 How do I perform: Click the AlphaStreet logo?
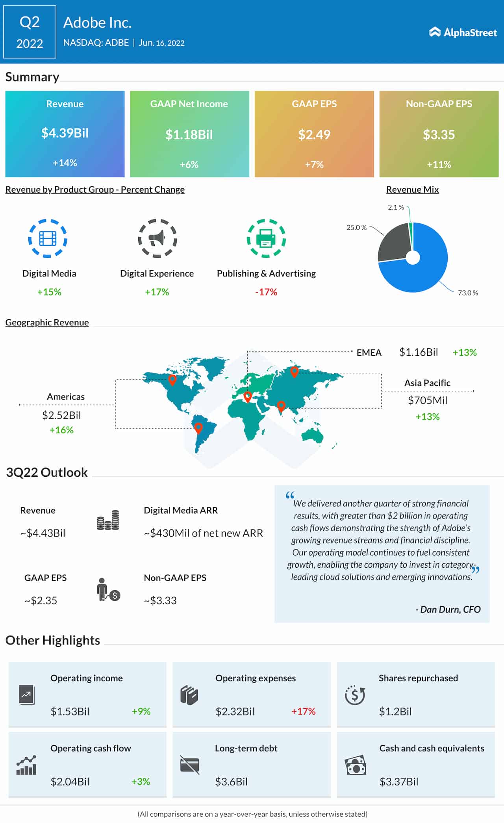pyautogui.click(x=463, y=32)
